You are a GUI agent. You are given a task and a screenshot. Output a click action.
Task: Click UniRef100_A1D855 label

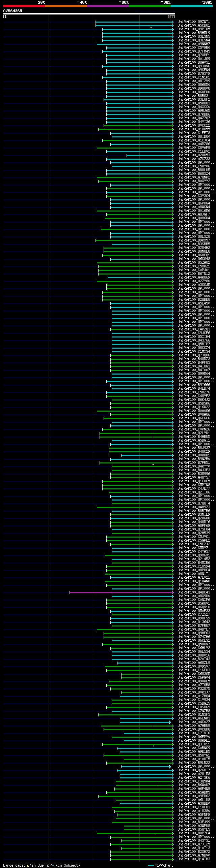[x=194, y=129]
